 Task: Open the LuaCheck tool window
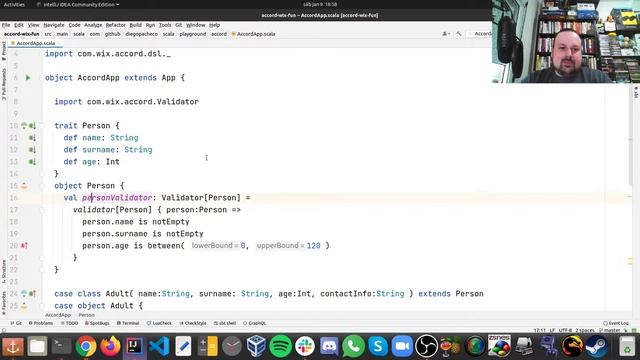pyautogui.click(x=160, y=323)
